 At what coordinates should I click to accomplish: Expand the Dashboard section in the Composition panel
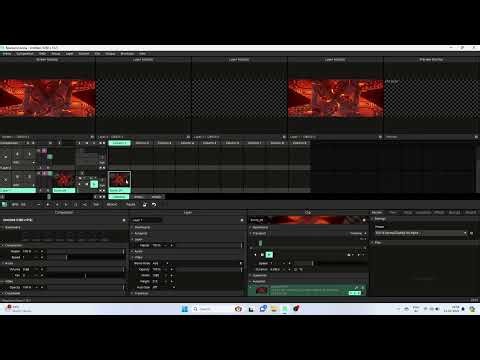[12, 227]
